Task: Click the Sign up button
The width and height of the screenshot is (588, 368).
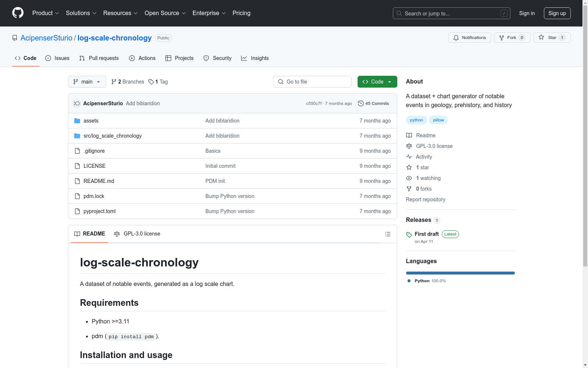Action: 557,13
